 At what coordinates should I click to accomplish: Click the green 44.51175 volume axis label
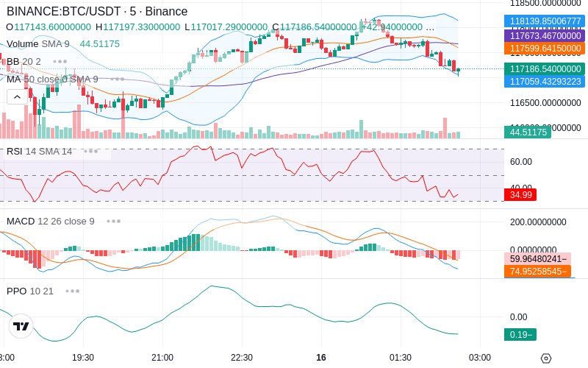coord(528,132)
